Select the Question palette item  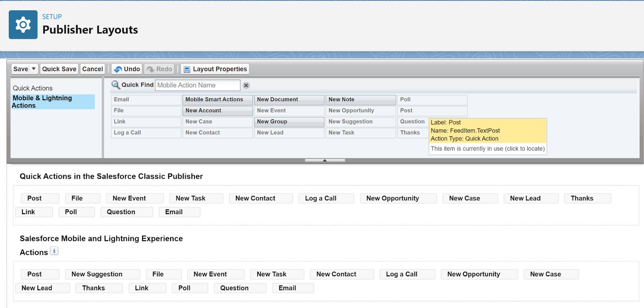coord(413,122)
